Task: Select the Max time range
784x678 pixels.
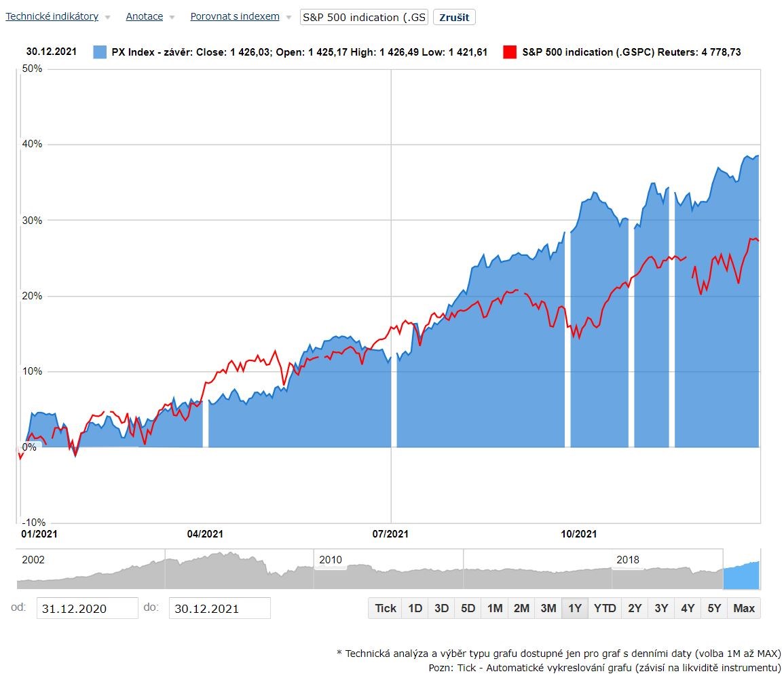Action: [743, 608]
